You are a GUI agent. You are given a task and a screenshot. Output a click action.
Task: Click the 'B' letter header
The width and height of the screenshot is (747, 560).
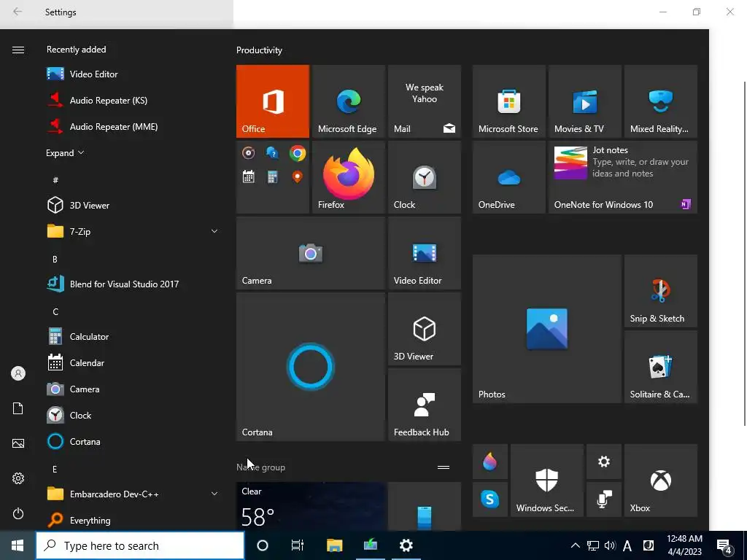(x=55, y=260)
